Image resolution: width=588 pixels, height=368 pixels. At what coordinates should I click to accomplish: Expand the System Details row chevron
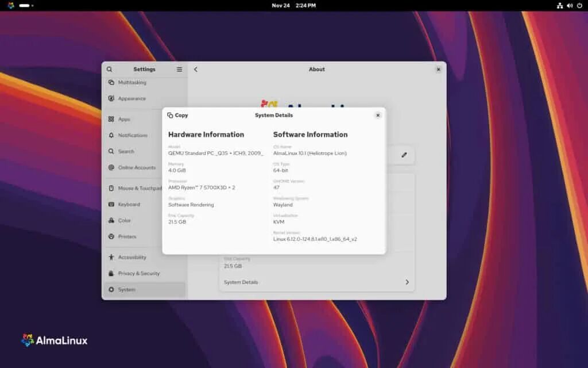coord(408,282)
